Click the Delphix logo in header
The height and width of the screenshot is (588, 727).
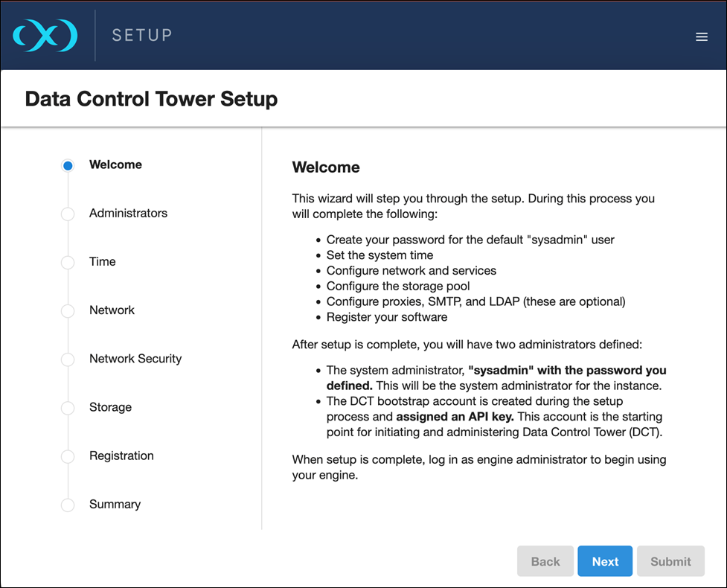point(45,36)
